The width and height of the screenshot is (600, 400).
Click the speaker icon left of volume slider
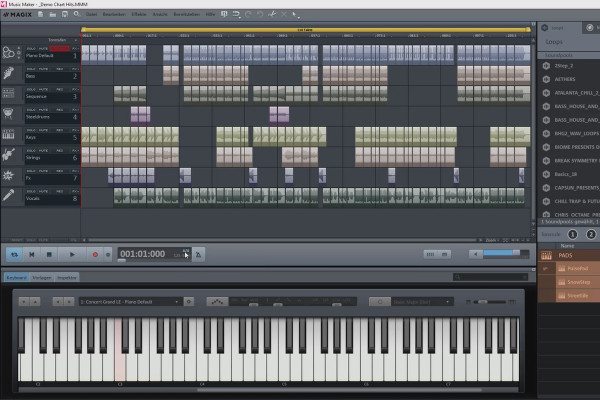(x=476, y=254)
